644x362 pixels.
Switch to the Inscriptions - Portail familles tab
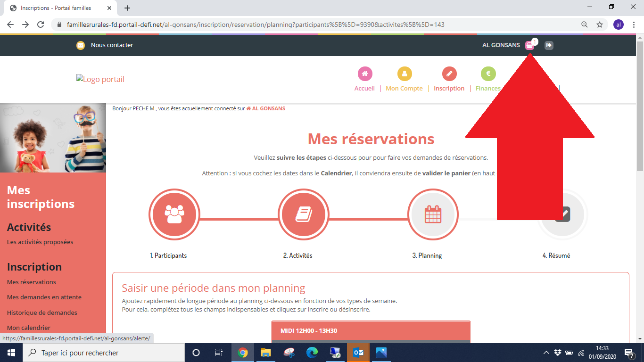coord(57,8)
